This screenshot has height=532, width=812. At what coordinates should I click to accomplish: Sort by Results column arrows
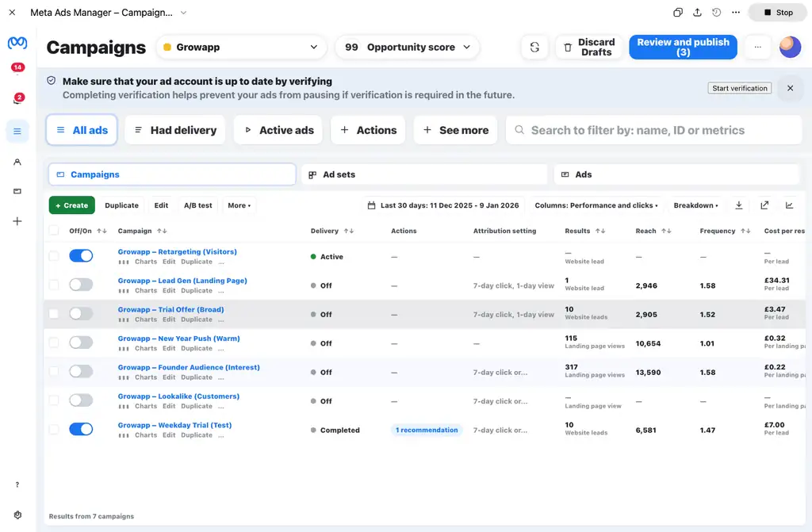(x=600, y=231)
